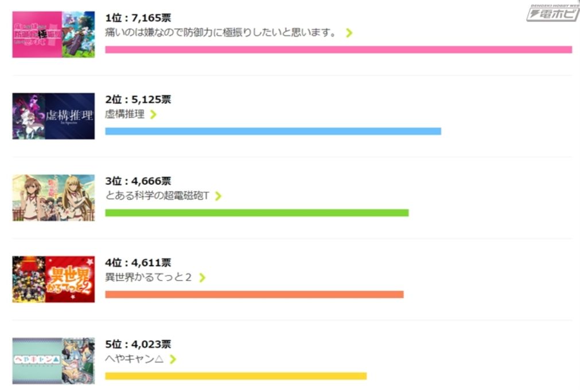This screenshot has height=392, width=580.
Task: Click the 虚構推理 dark thumbnail image
Action: tap(53, 116)
